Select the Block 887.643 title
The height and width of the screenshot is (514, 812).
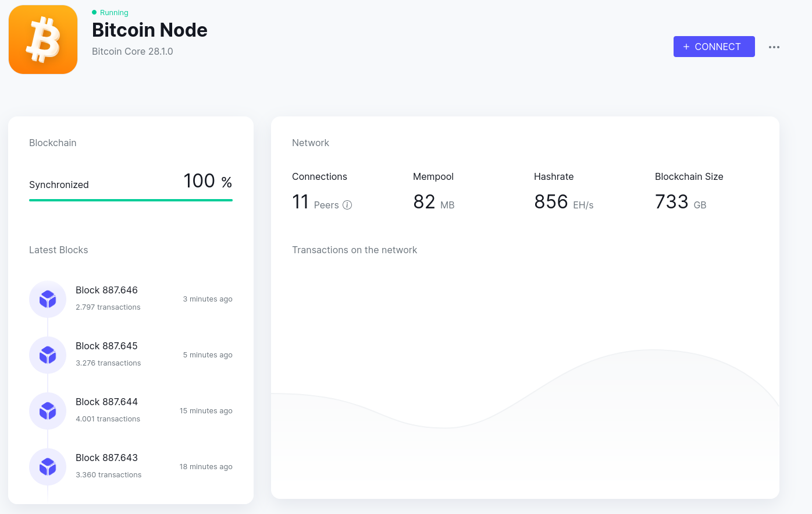click(106, 458)
